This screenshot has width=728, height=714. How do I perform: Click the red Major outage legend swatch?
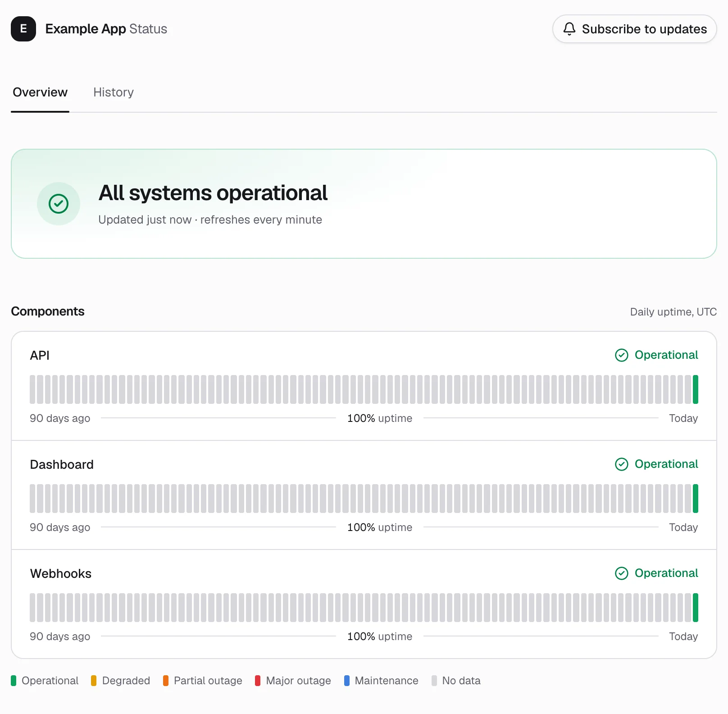tap(258, 681)
